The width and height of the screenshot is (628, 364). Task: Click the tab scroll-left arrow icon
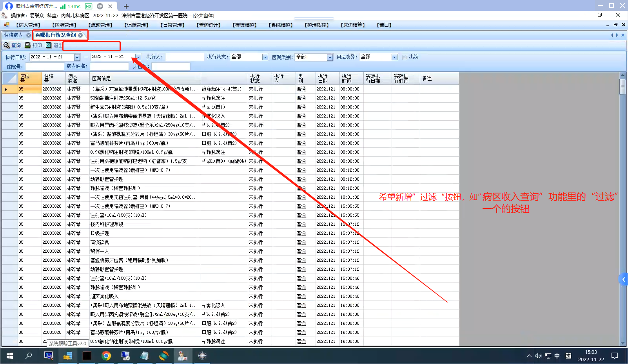(612, 35)
